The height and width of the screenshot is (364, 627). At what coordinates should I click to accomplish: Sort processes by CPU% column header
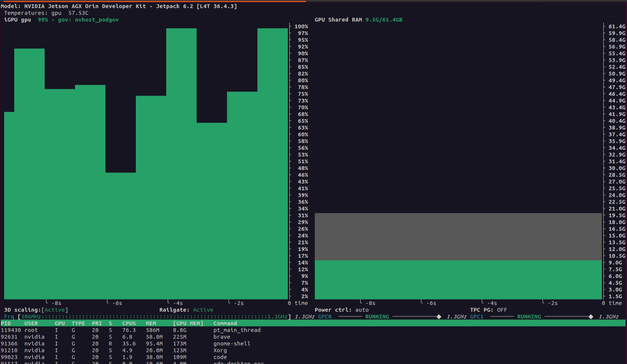click(x=129, y=324)
